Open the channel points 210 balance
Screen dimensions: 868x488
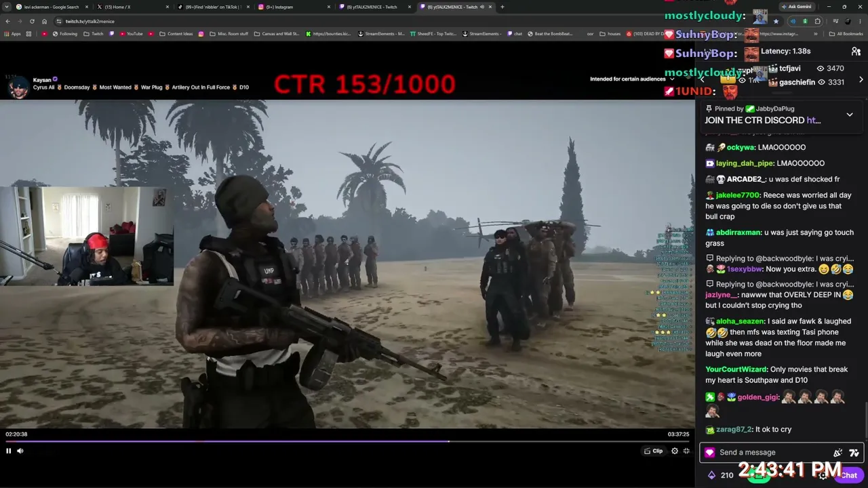[720, 475]
